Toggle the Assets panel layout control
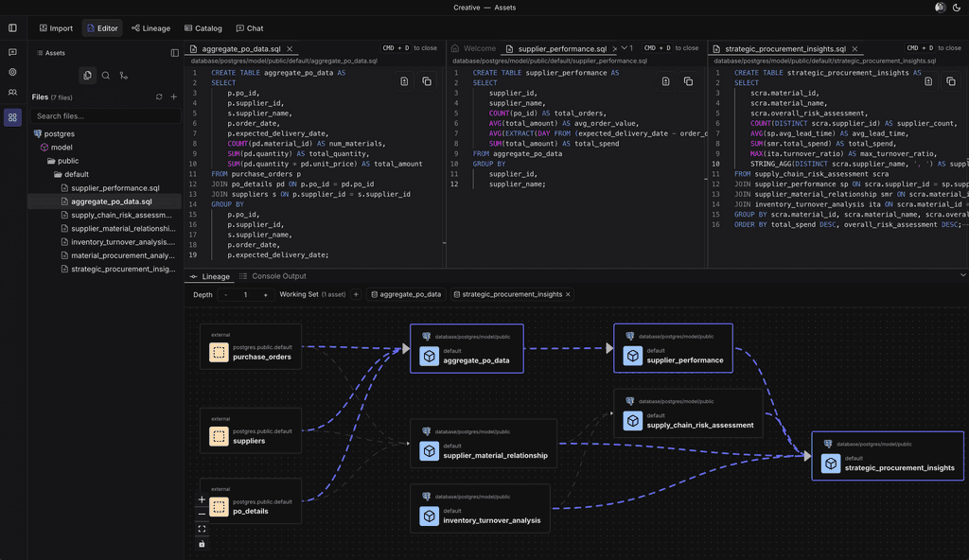 coord(174,53)
